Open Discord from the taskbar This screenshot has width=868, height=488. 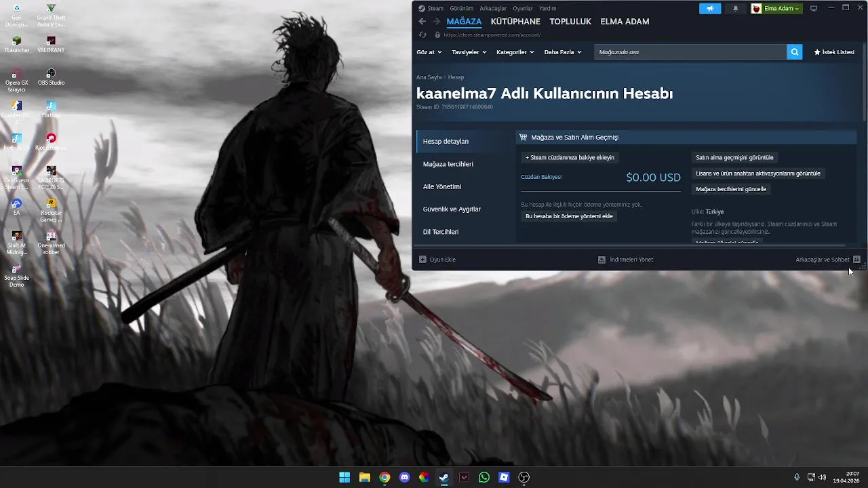point(405,477)
